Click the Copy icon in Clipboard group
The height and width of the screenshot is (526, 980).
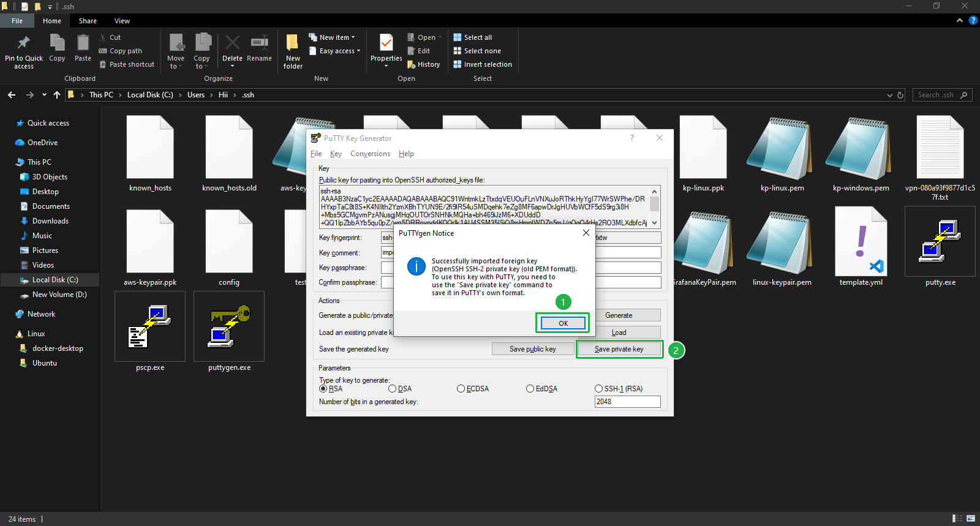pyautogui.click(x=57, y=43)
